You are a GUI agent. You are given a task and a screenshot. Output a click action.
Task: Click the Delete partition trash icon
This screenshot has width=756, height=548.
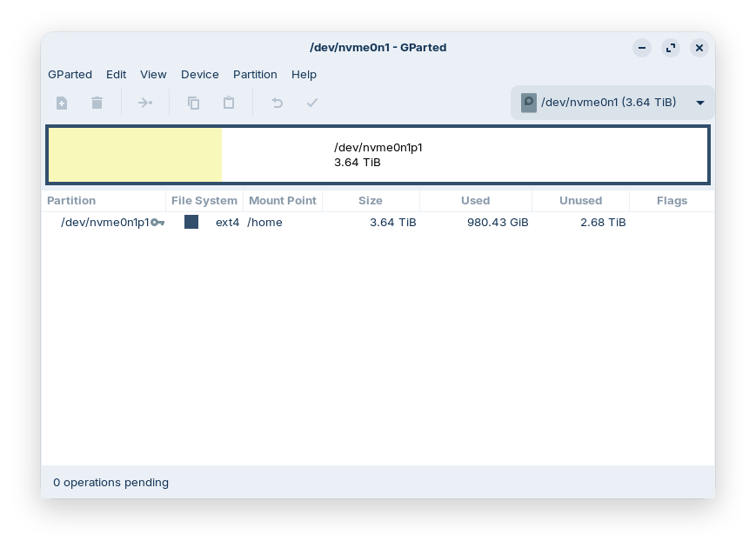pyautogui.click(x=97, y=103)
